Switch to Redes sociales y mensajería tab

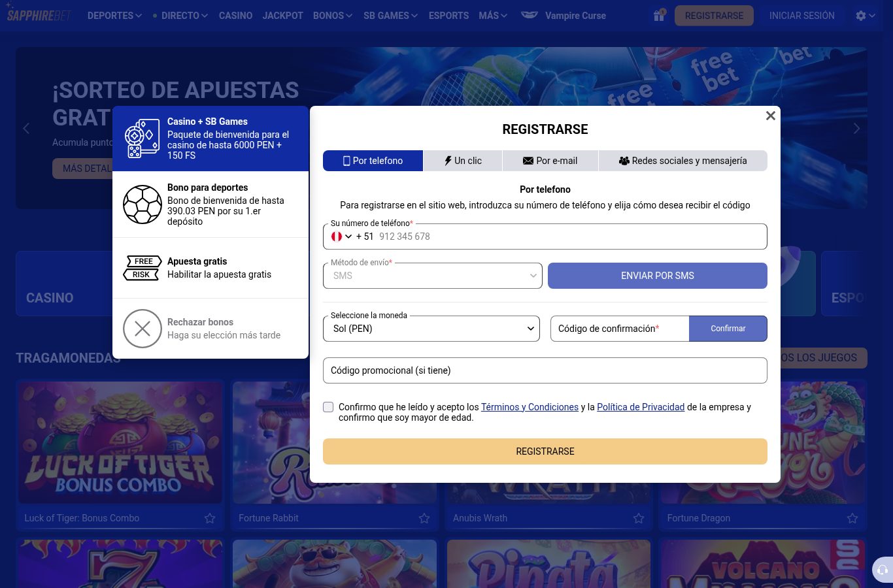tap(683, 161)
